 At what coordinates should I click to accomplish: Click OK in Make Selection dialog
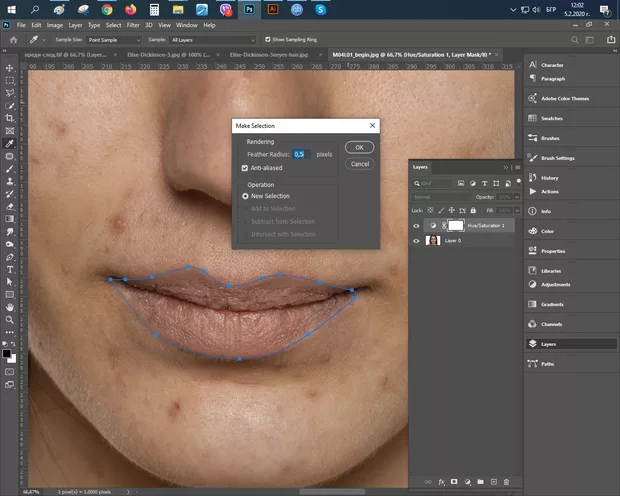(x=359, y=147)
